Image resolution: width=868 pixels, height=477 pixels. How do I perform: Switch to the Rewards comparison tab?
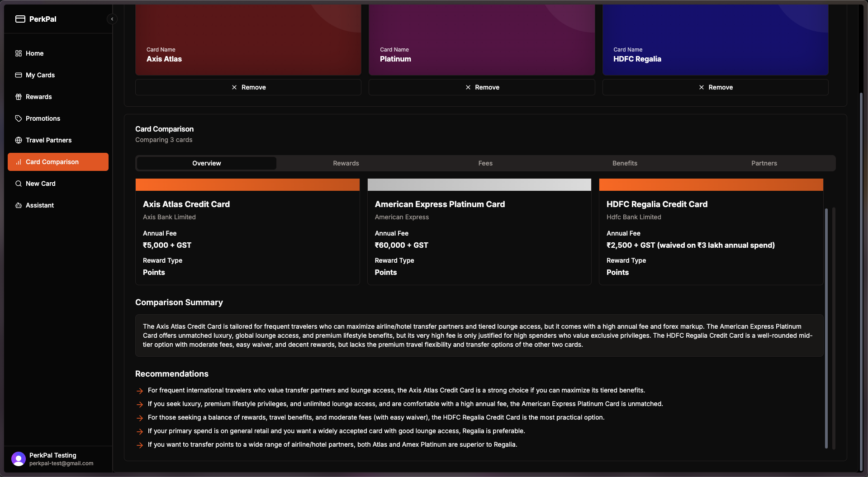346,163
